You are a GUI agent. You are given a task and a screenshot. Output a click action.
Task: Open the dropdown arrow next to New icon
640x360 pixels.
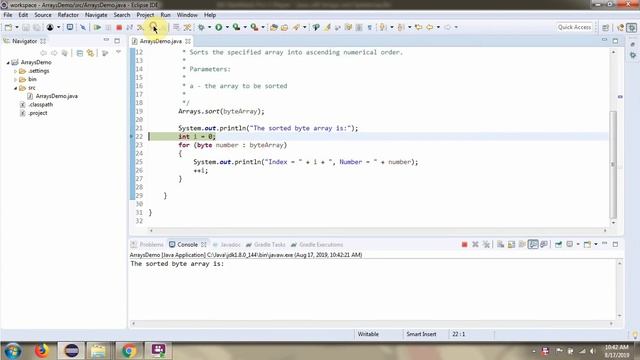tap(17, 27)
